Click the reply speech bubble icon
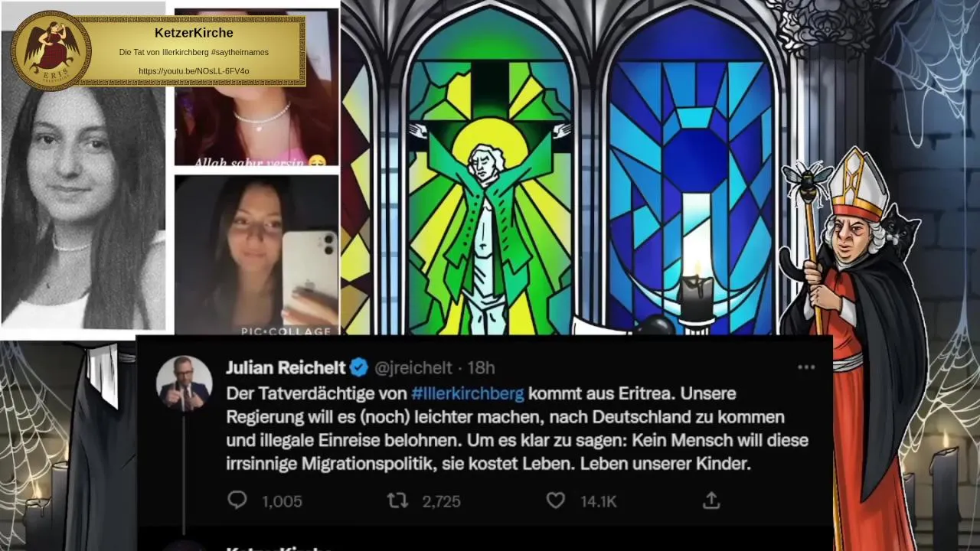980x551 pixels. [x=237, y=500]
